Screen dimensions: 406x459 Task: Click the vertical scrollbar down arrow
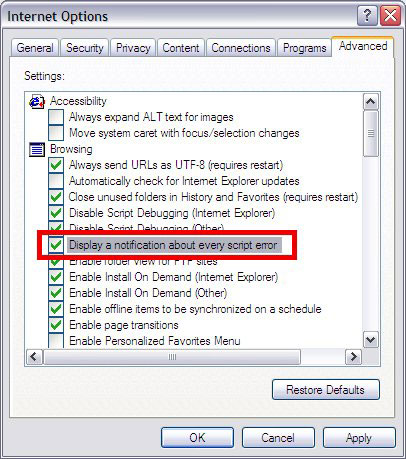pyautogui.click(x=371, y=340)
